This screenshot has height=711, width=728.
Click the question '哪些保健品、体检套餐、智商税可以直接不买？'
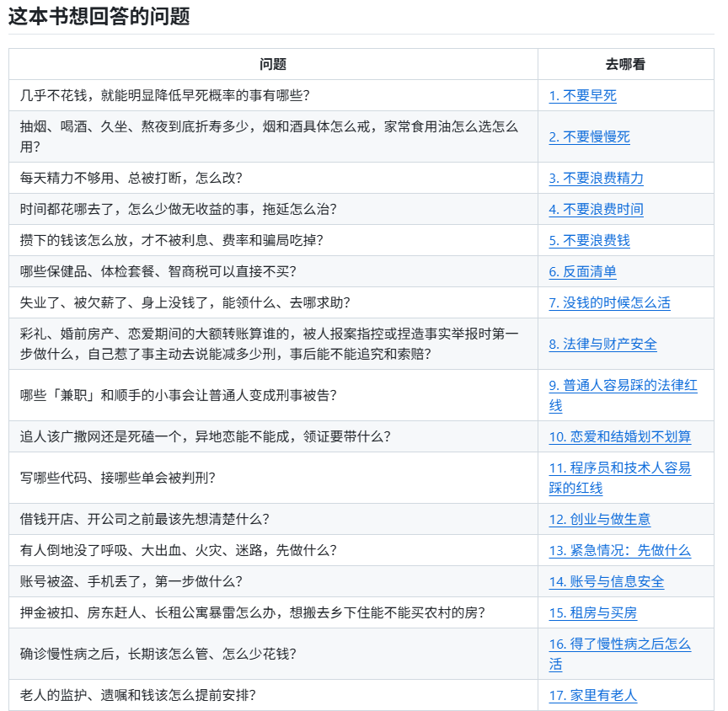pos(158,271)
